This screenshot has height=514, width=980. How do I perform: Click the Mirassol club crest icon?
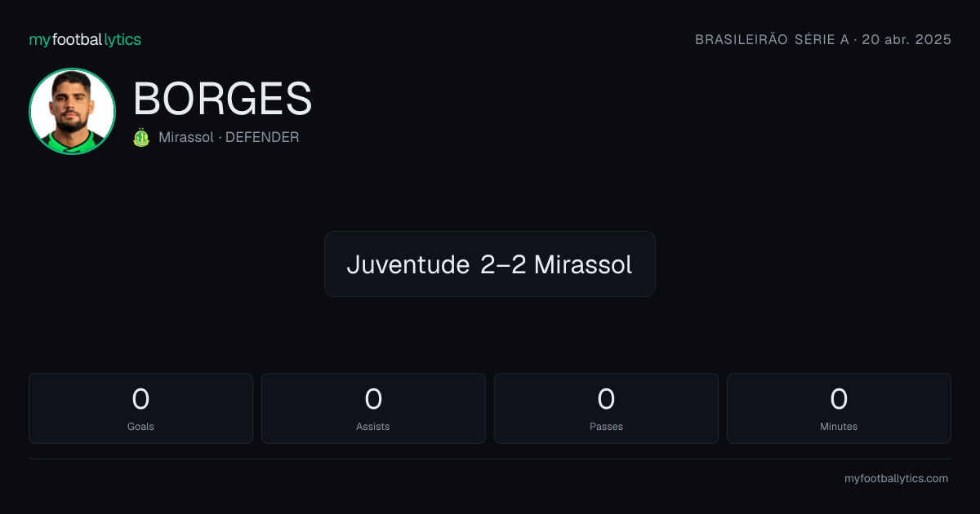[x=141, y=138]
